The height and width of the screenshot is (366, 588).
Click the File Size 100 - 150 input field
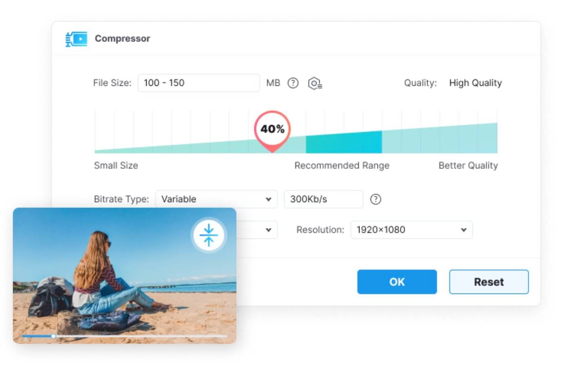[x=199, y=83]
